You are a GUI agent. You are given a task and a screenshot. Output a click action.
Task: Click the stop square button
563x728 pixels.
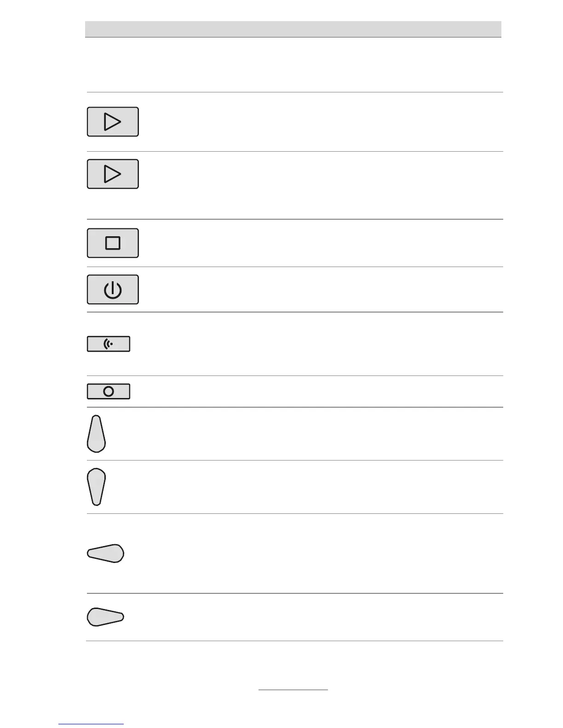point(113,243)
